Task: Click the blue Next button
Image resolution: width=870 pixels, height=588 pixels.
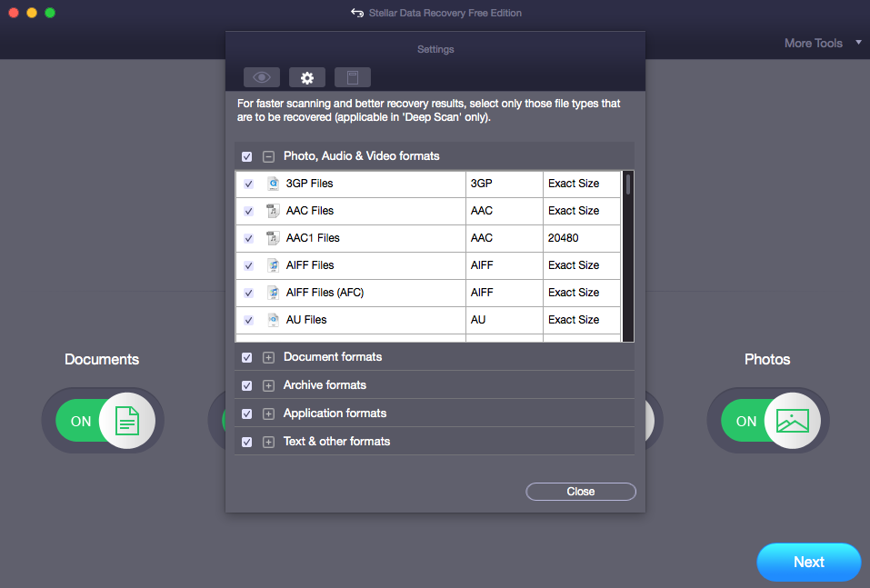Action: coord(808,562)
